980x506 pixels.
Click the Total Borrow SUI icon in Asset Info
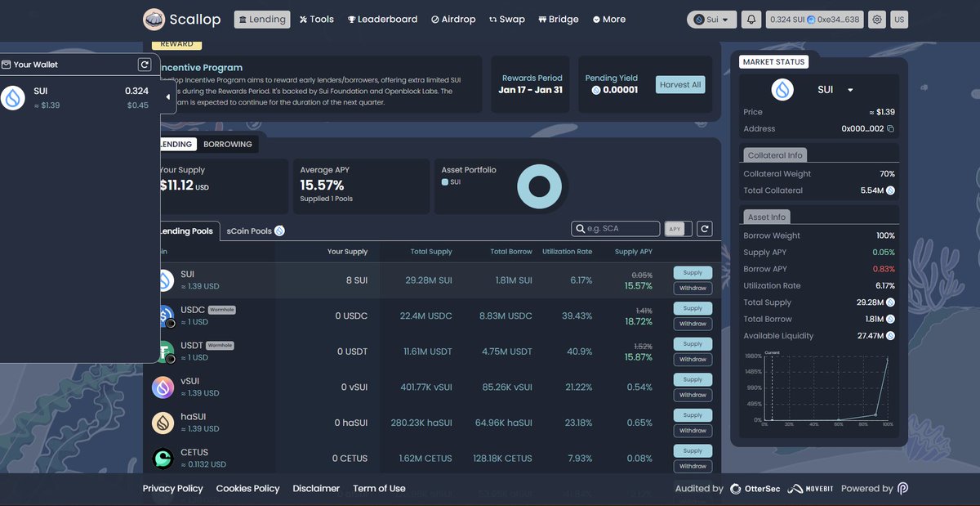click(890, 319)
